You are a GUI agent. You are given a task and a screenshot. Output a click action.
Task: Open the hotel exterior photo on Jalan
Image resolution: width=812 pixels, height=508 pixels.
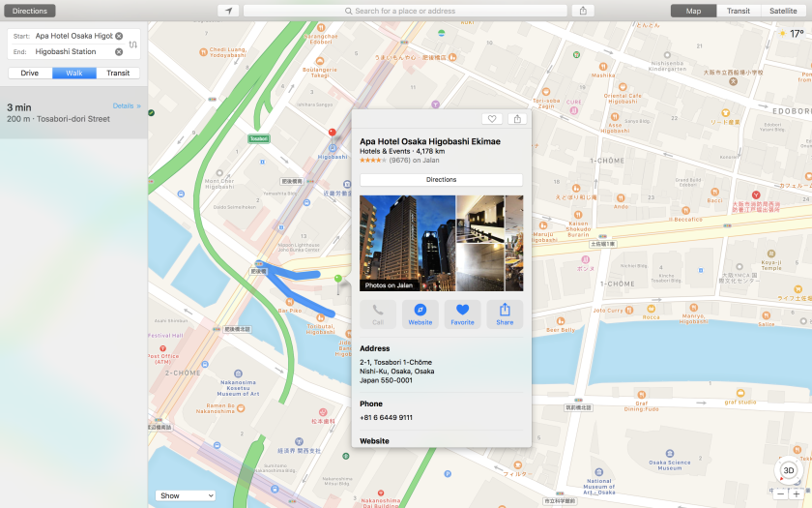[x=408, y=243]
